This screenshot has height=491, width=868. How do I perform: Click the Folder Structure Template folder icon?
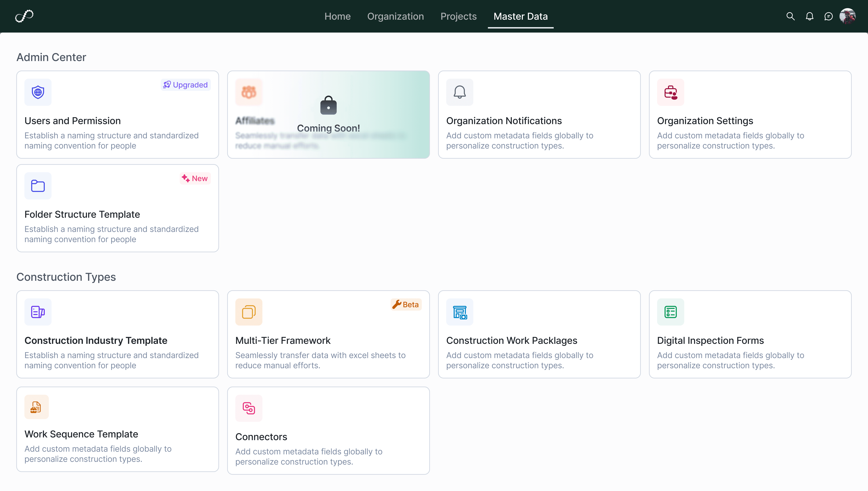38,186
